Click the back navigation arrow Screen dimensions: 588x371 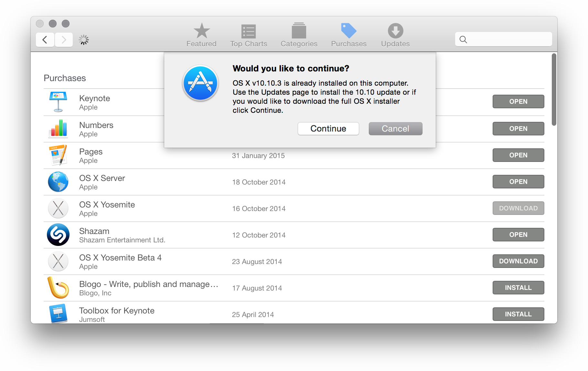point(45,40)
